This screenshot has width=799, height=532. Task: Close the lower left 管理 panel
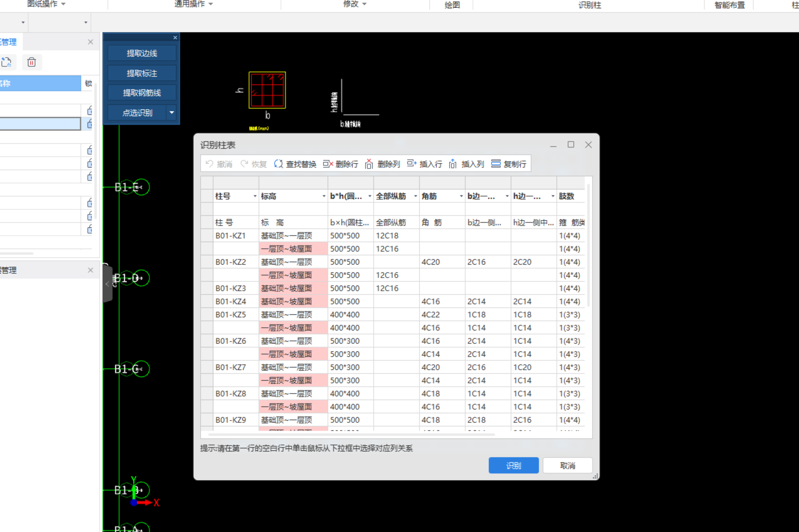pyautogui.click(x=90, y=270)
